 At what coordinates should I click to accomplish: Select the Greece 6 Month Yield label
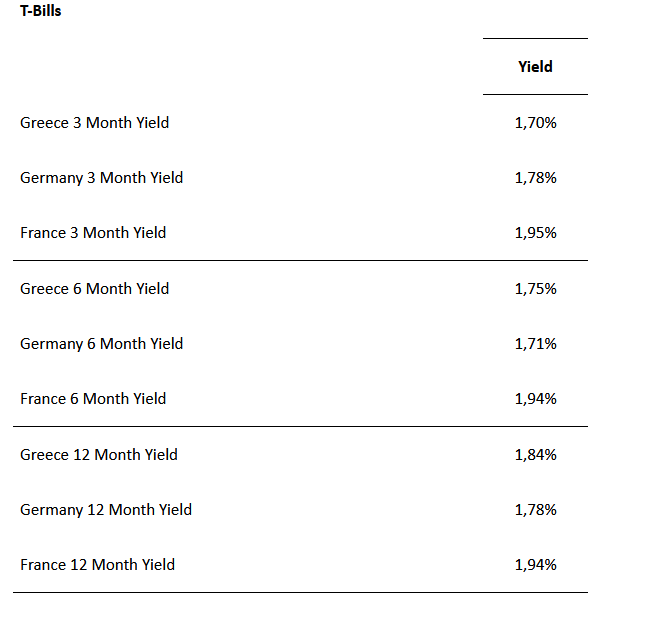point(94,289)
